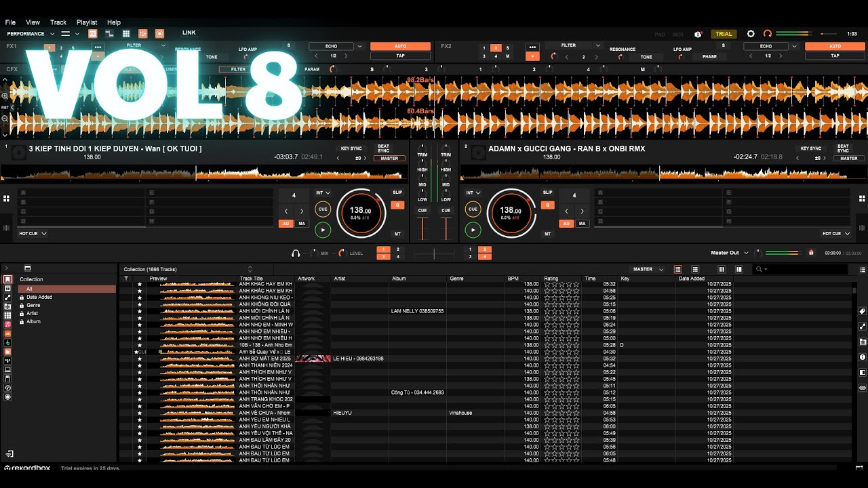Zoom in waveform with magnifier plus icon
The width and height of the screenshot is (868, 488).
tap(5, 96)
